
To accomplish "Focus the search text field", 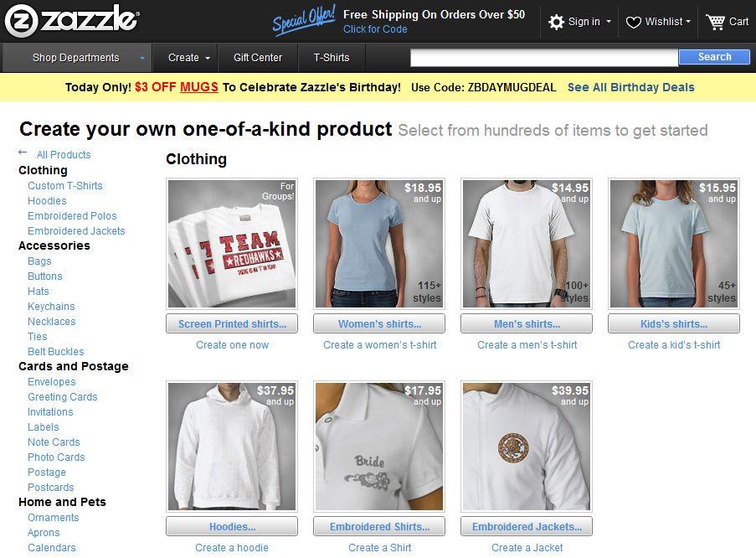I will pyautogui.click(x=544, y=58).
